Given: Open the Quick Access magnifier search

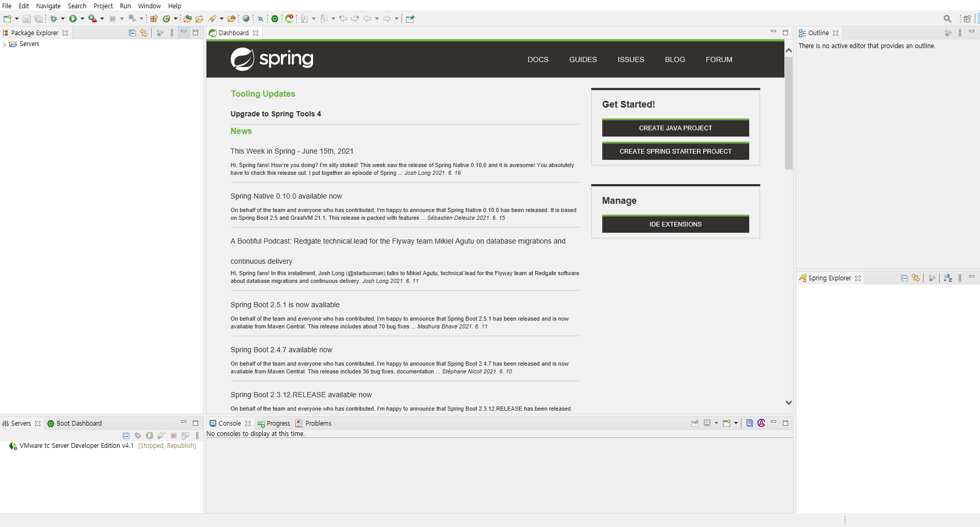Looking at the screenshot, I should point(947,19).
